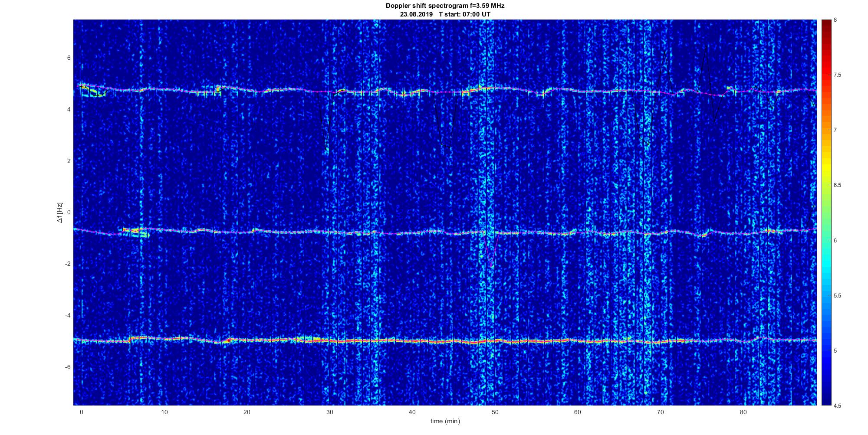Click the dark blue bottom of the colorbar
Viewport: 868px width, 435px height.
826,401
